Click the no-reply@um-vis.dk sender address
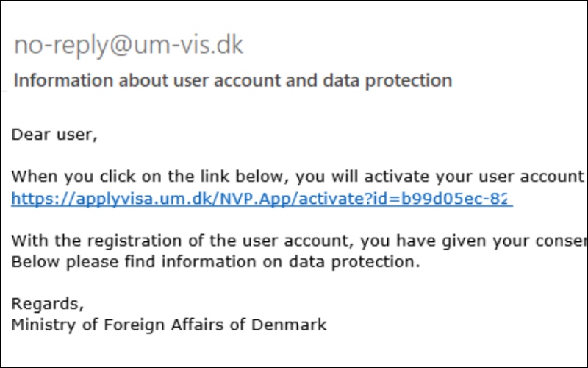Viewport: 588px width, 368px height. 128,46
